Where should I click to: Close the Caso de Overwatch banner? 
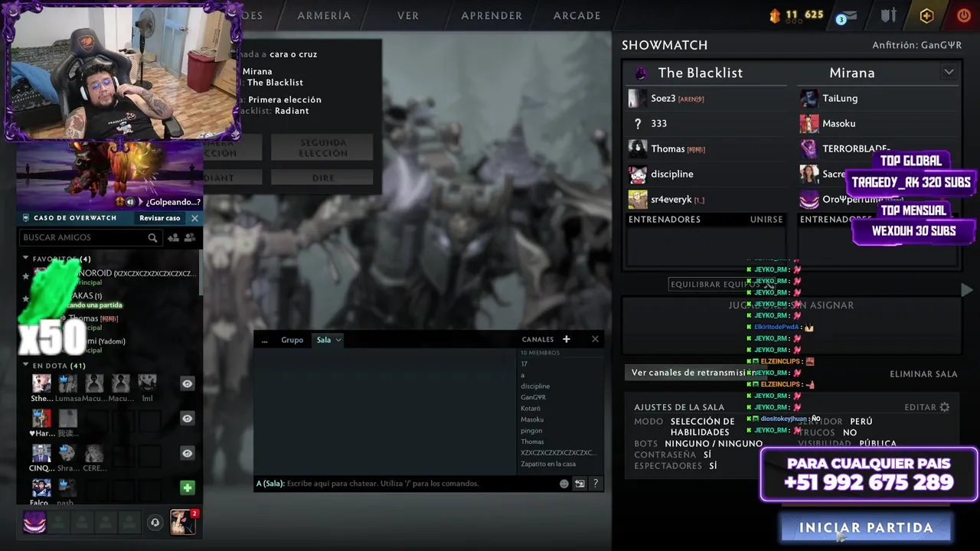pyautogui.click(x=194, y=218)
